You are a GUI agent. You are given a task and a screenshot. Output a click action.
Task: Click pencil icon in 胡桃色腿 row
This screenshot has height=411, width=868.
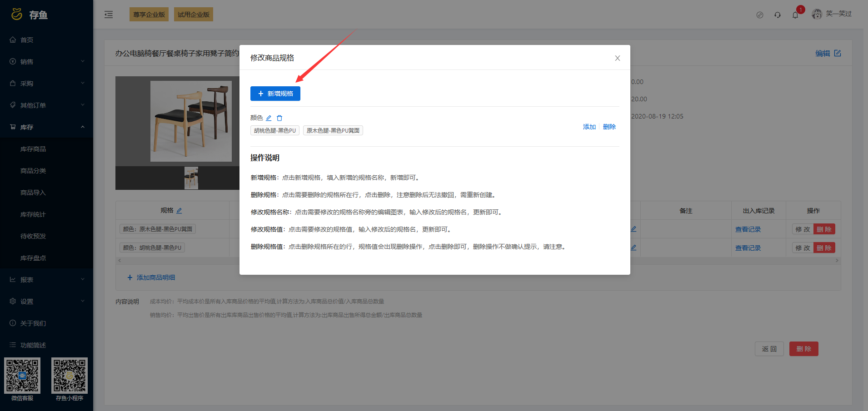tap(634, 248)
